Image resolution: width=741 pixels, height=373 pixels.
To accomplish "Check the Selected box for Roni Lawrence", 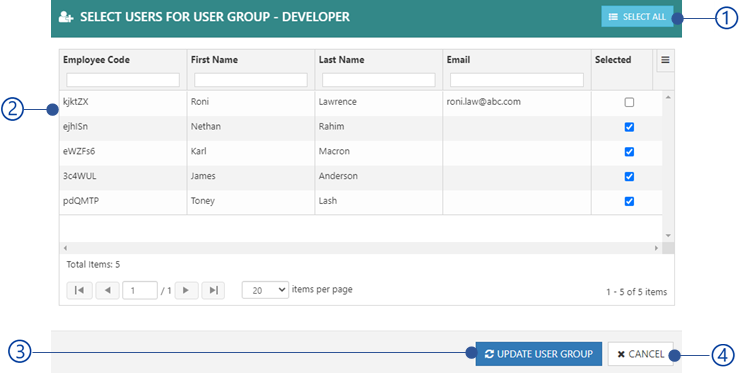I will pyautogui.click(x=629, y=102).
